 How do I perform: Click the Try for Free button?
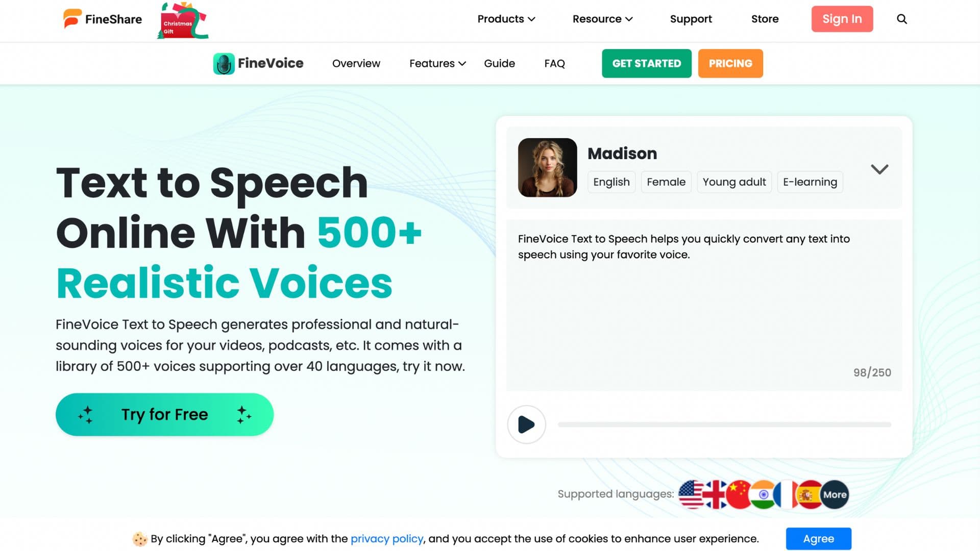164,414
